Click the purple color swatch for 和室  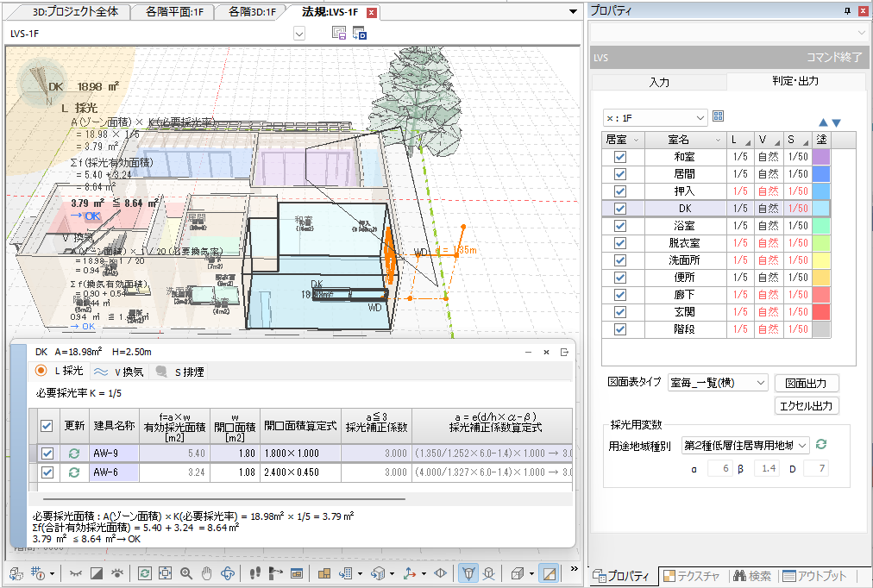[820, 157]
